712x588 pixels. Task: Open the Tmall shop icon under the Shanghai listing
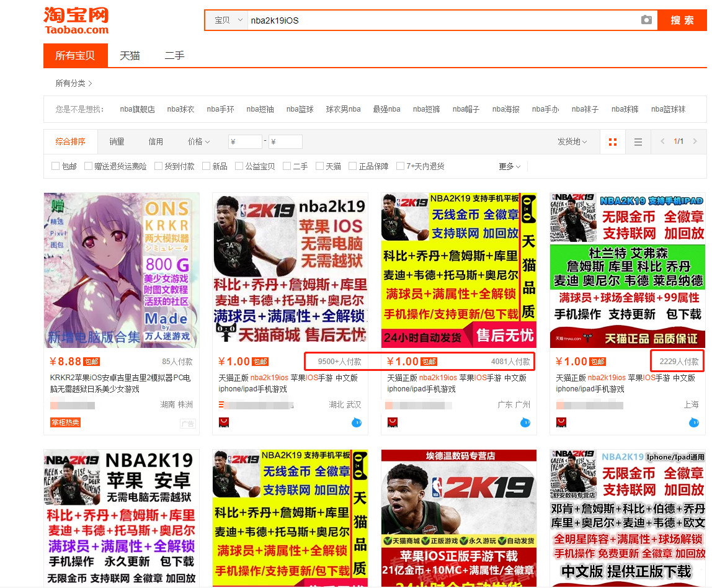click(x=561, y=422)
